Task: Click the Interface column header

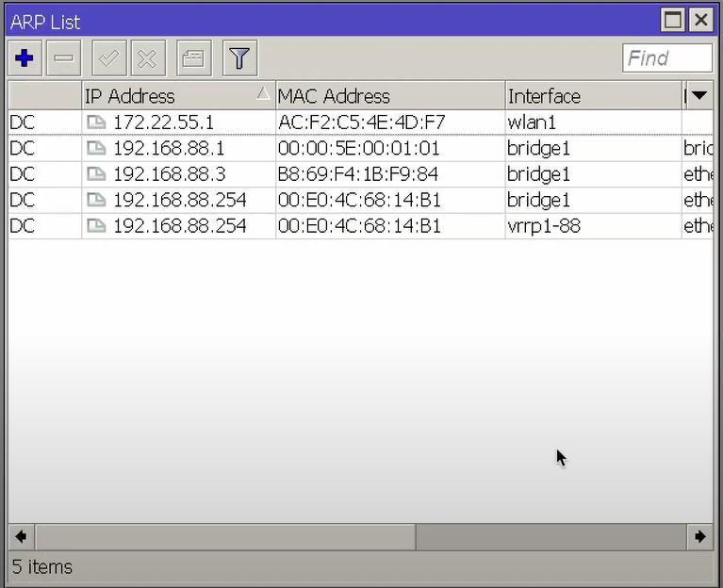Action: [x=592, y=96]
